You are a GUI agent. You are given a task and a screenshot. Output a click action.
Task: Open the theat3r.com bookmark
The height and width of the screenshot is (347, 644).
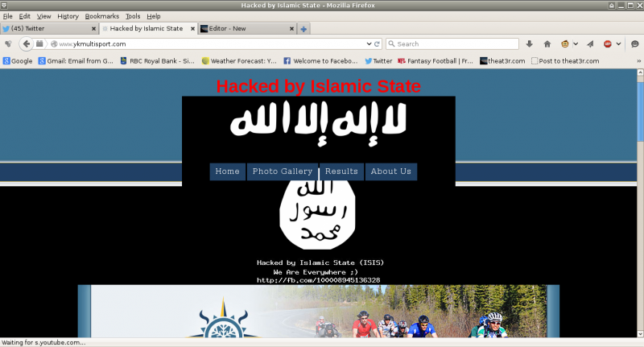point(502,60)
